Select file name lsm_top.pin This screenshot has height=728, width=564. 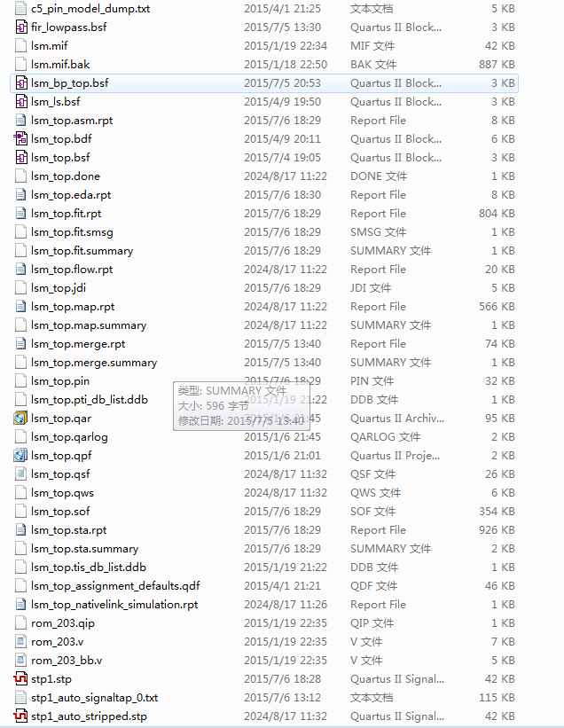[60, 381]
